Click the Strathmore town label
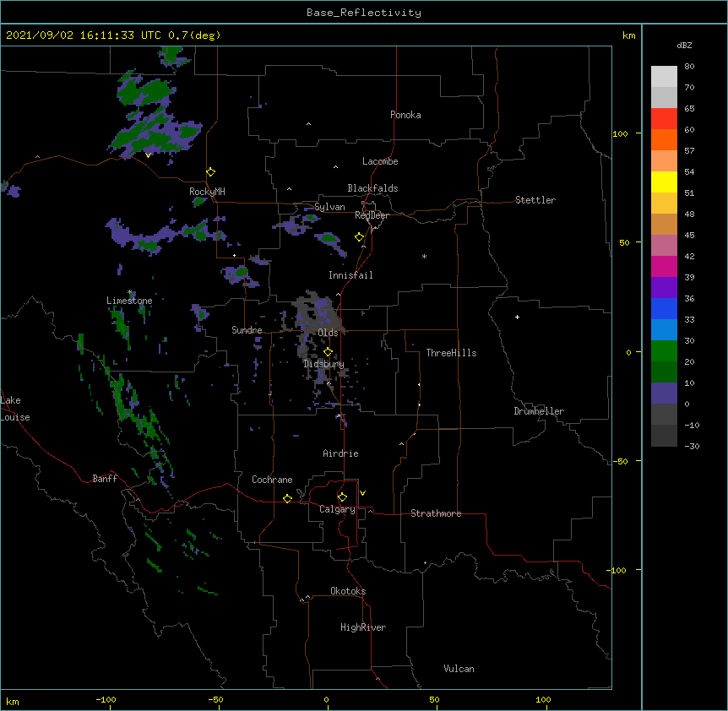 [436, 513]
